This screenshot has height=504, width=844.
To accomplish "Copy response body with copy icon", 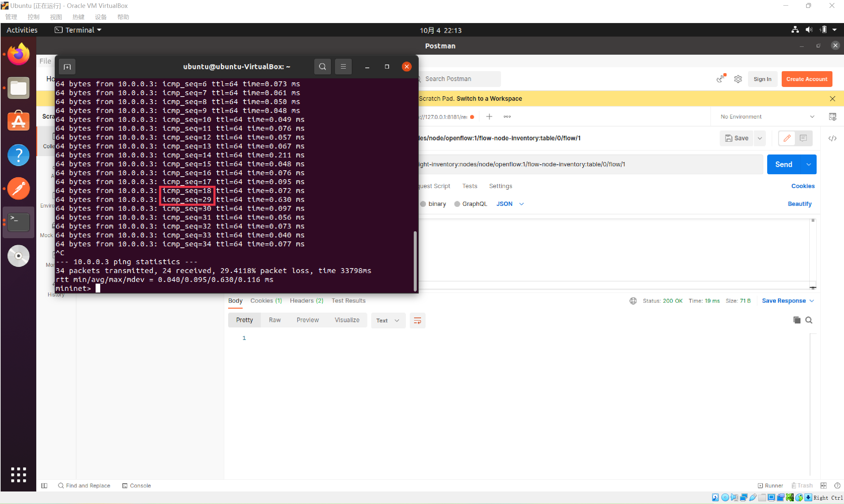I will pos(797,320).
